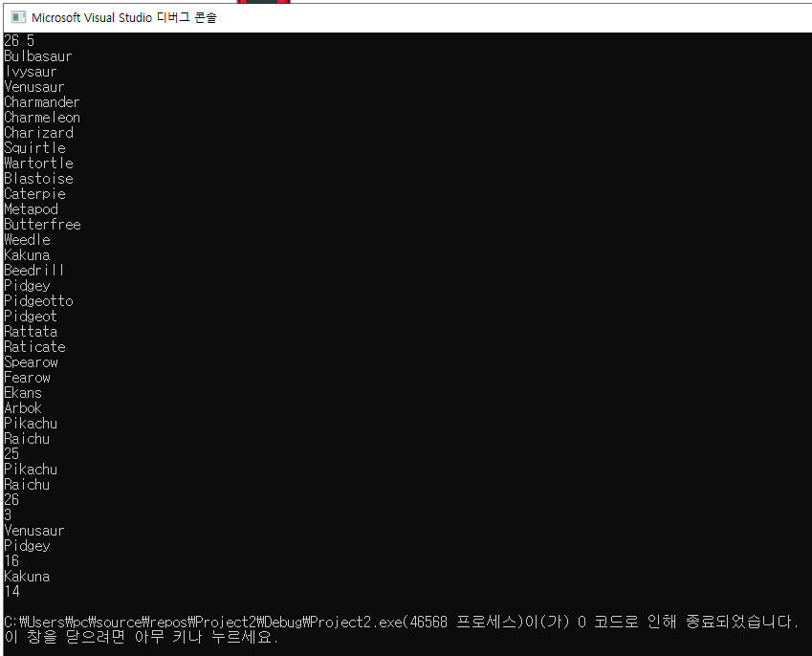Click the Wartortle entry
This screenshot has width=812, height=656.
click(x=39, y=164)
